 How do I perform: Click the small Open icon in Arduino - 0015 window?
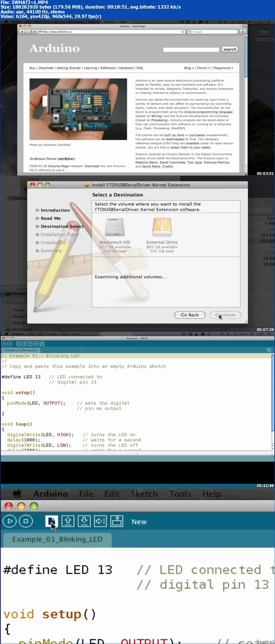click(25, 344)
